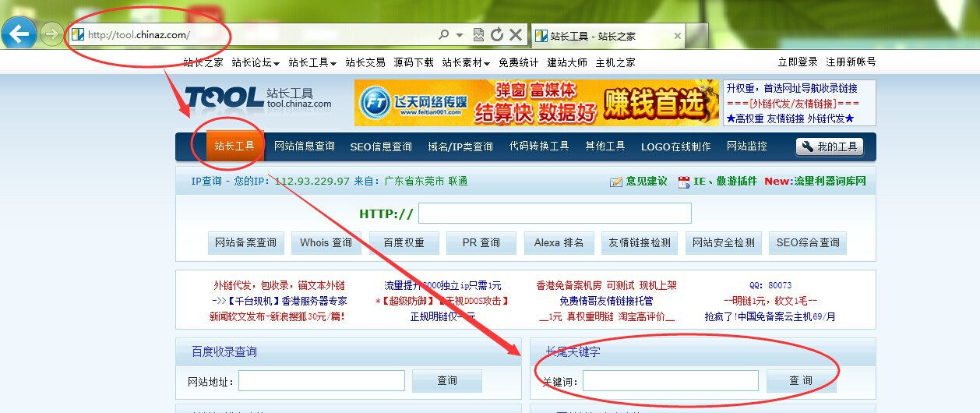
Task: Click the TOOL 站长工具 logo
Action: 258,98
